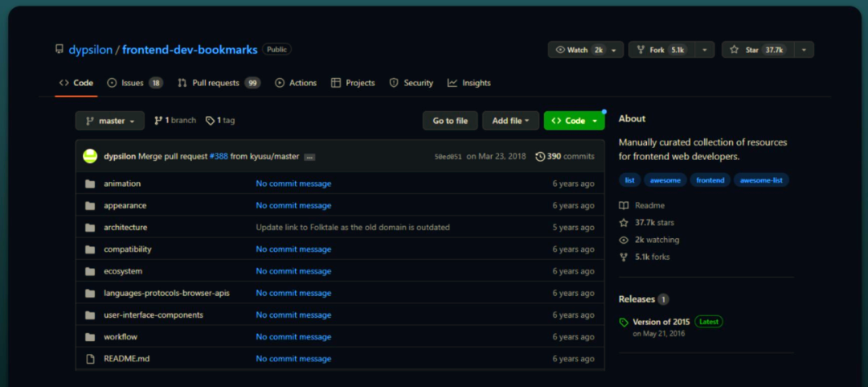This screenshot has width=868, height=387.
Task: Jump to Readme from About sidebar
Action: 642,206
